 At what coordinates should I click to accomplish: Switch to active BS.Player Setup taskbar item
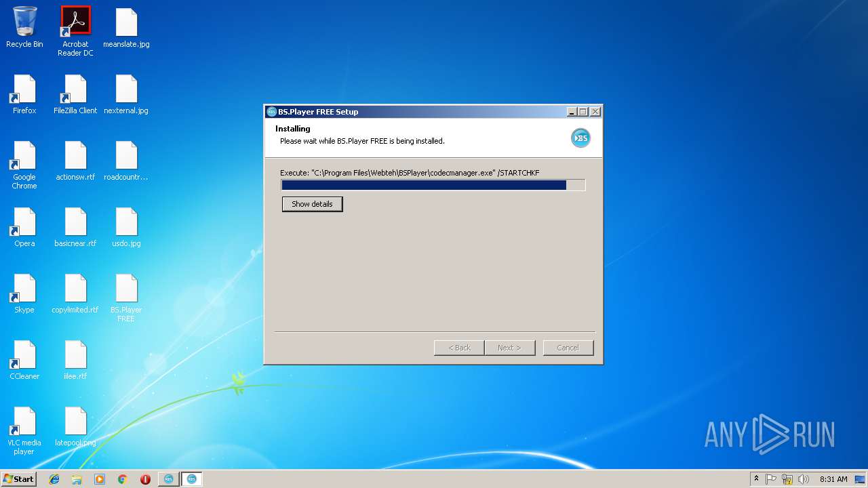click(x=191, y=479)
